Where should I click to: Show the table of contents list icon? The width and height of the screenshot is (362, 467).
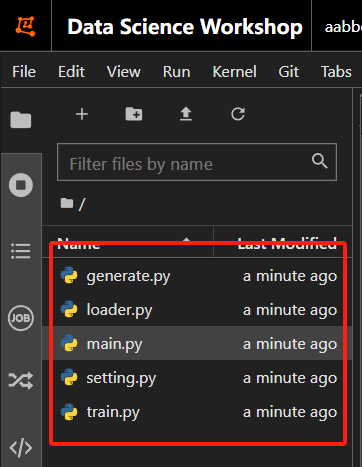click(x=21, y=251)
